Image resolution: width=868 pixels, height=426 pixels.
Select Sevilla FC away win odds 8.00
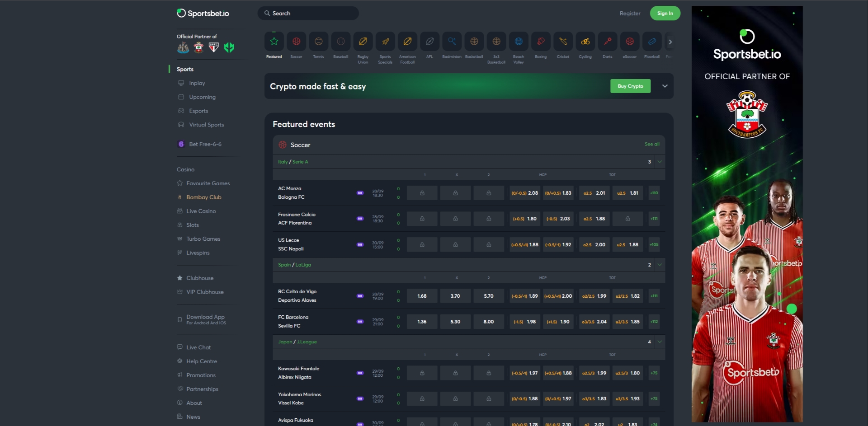coord(489,322)
